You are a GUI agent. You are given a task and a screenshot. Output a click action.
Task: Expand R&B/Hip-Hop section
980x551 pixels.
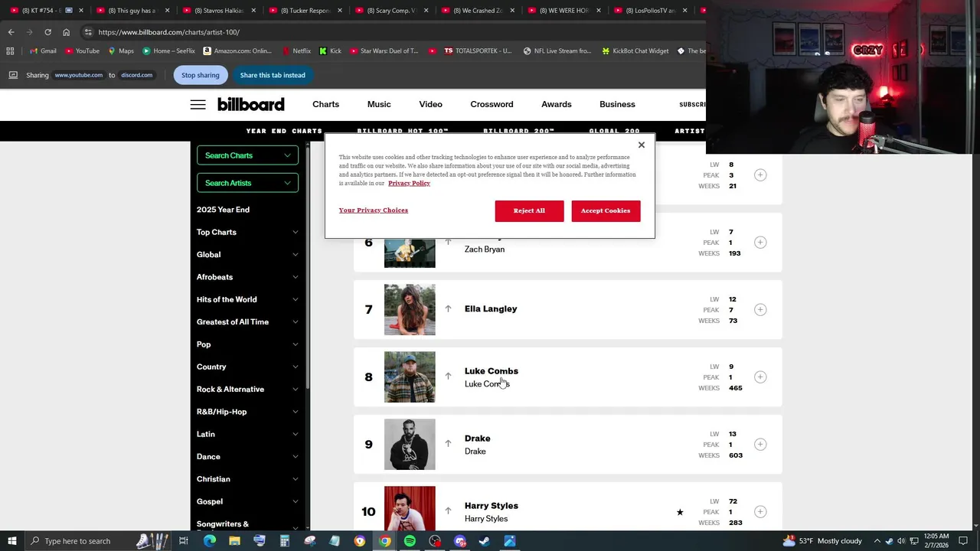(295, 412)
